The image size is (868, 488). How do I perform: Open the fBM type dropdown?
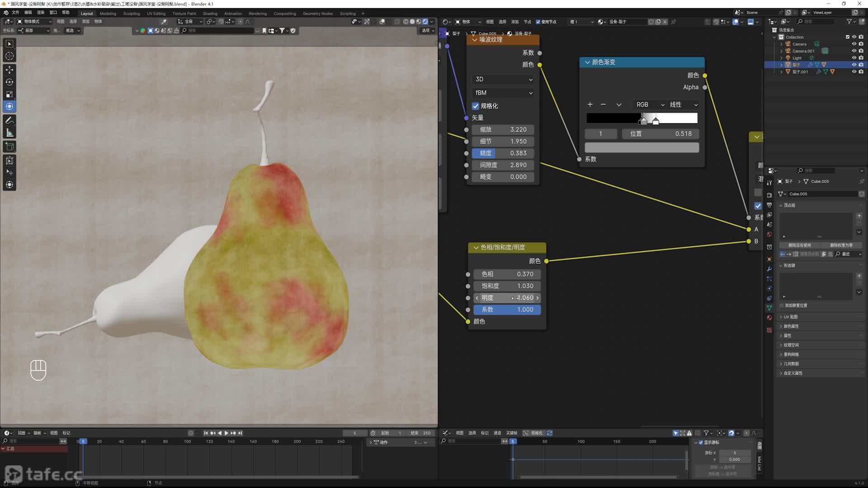[x=503, y=93]
